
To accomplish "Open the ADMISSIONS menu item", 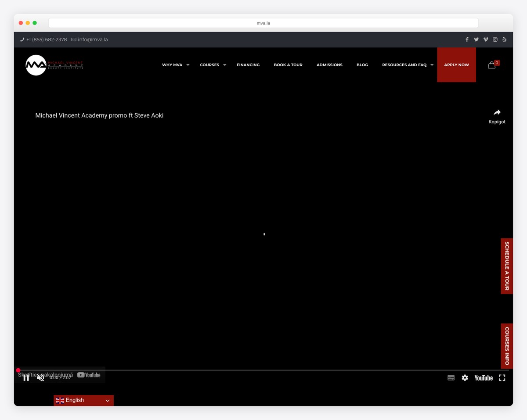I will (x=329, y=65).
